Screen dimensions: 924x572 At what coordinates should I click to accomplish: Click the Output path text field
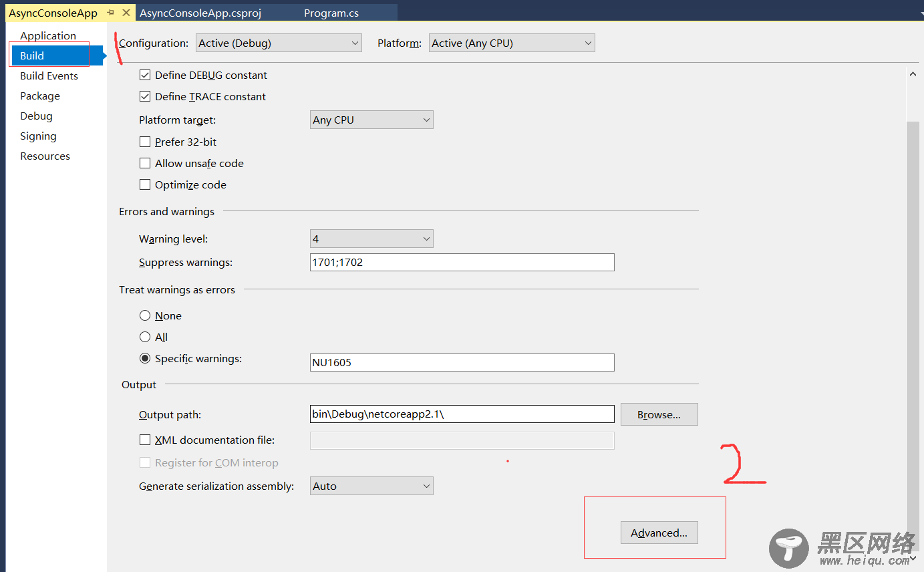tap(462, 414)
